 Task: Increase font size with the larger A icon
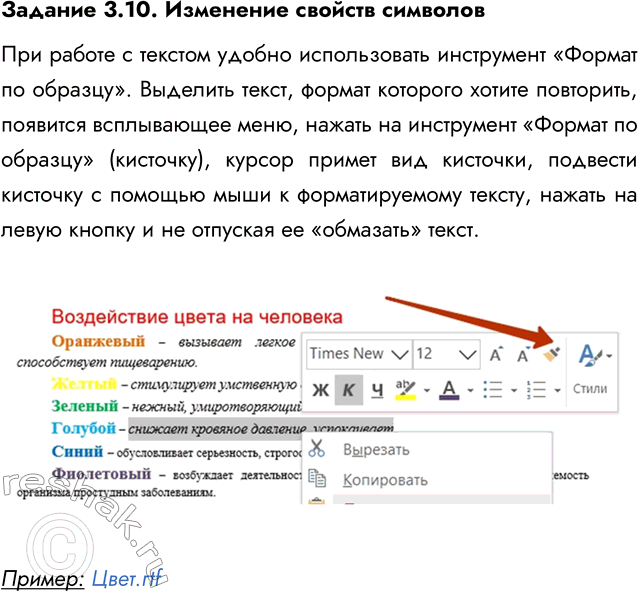point(496,354)
